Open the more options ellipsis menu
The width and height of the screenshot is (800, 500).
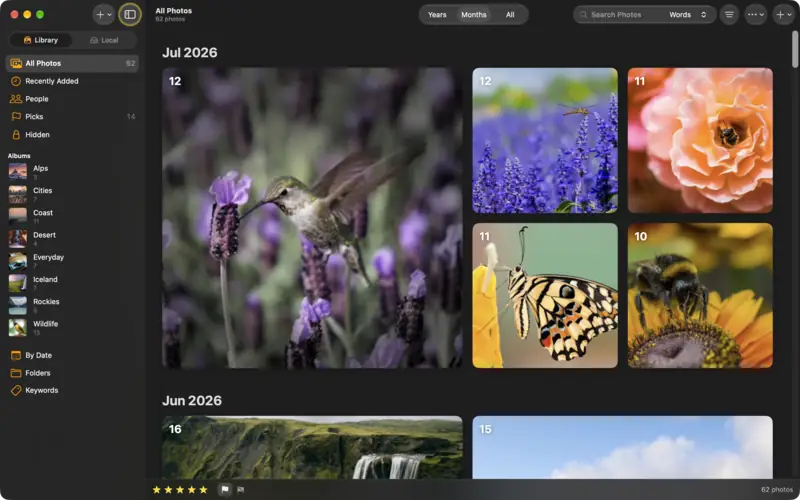click(756, 15)
